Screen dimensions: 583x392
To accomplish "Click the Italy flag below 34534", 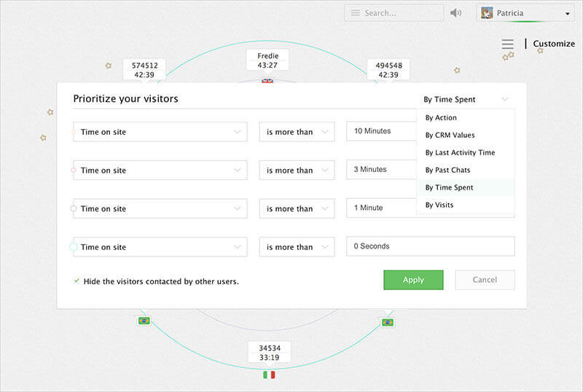I will tap(269, 375).
